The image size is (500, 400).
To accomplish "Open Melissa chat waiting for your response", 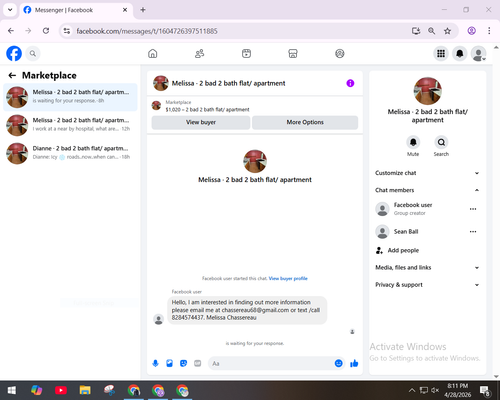I will coord(70,97).
